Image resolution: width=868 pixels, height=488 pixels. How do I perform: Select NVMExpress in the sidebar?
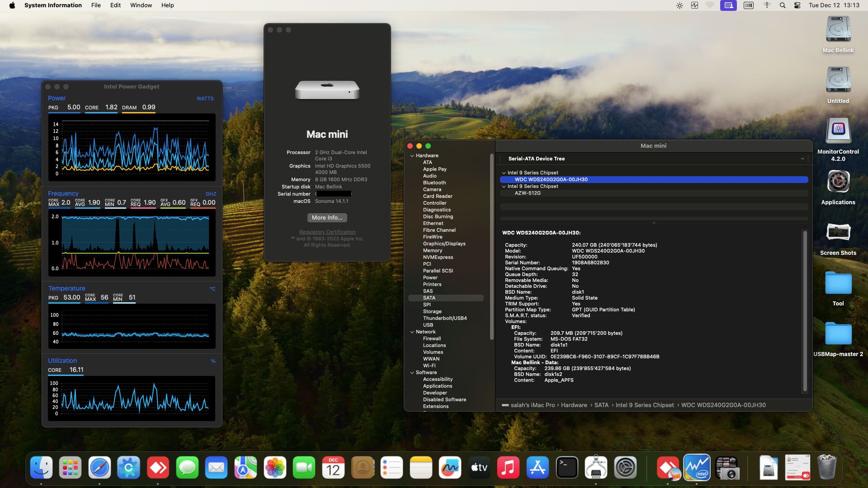click(438, 257)
